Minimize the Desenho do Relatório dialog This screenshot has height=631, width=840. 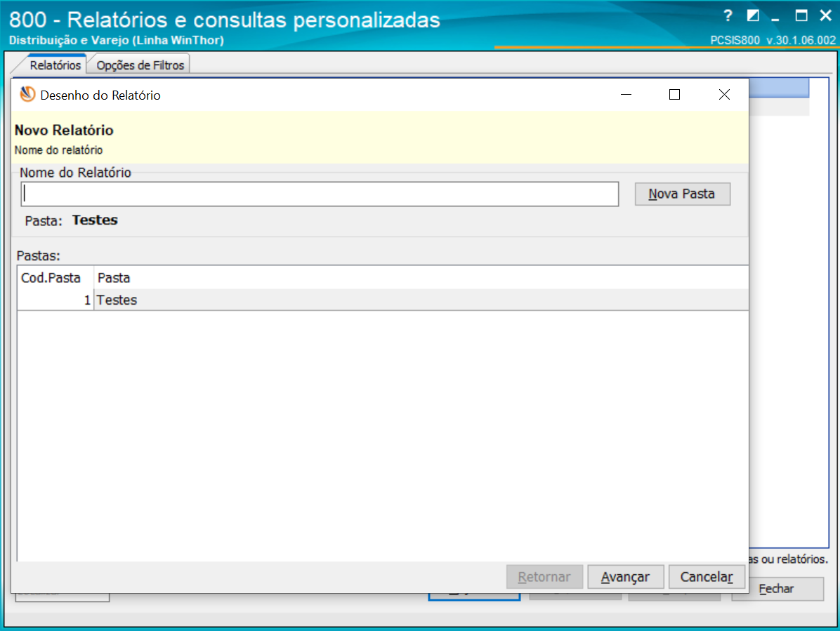626,95
